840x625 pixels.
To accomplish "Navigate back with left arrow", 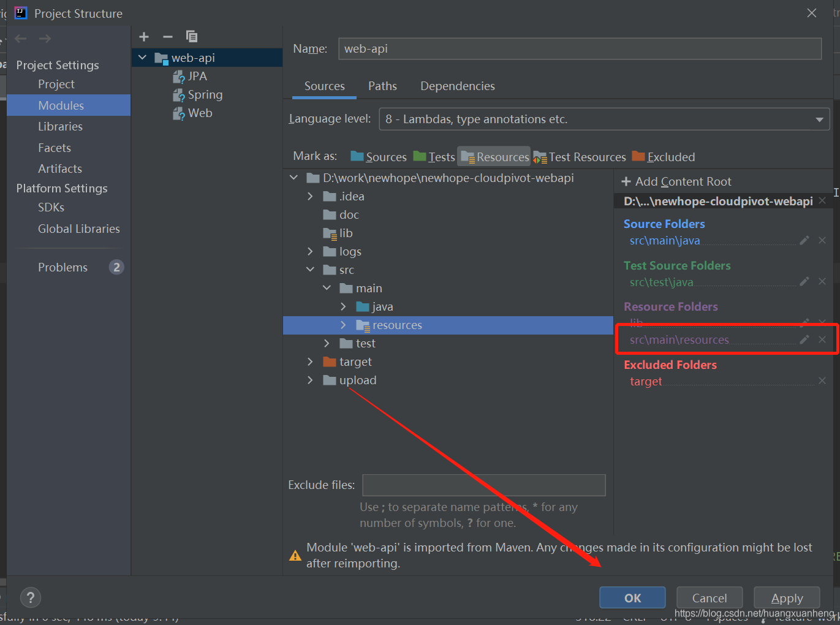I will (x=21, y=39).
